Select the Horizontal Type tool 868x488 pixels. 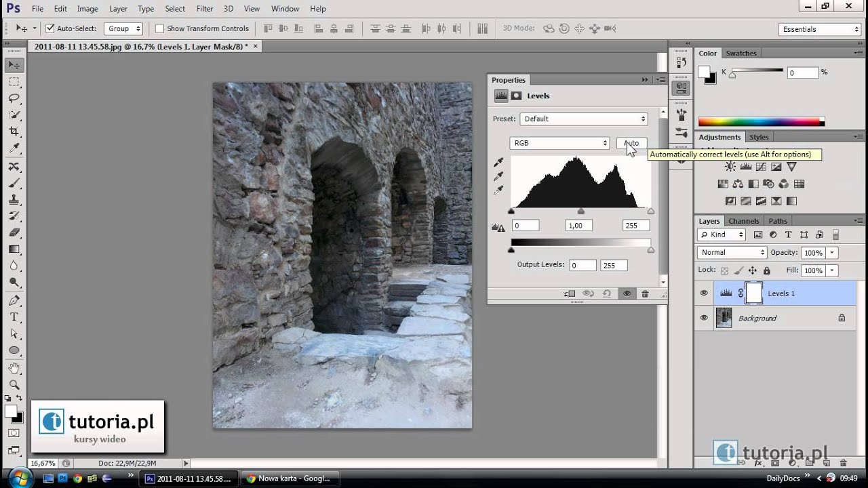tap(14, 317)
